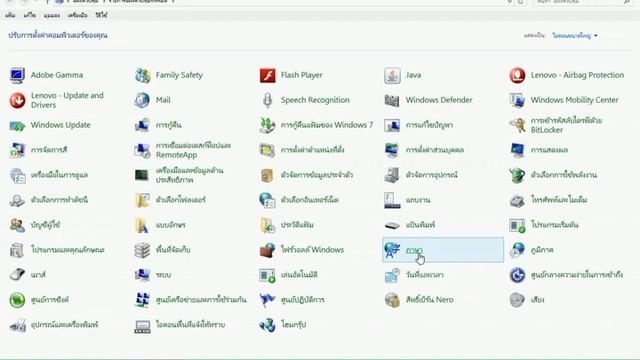This screenshot has width=640, height=360.
Task: Open Lenovo - Update and Drivers
Action: [x=67, y=100]
